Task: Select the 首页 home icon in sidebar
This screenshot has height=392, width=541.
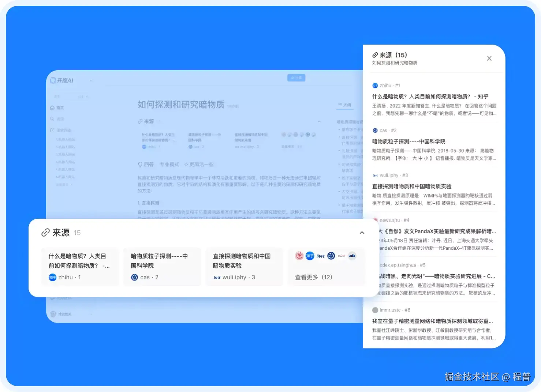Action: (52, 108)
